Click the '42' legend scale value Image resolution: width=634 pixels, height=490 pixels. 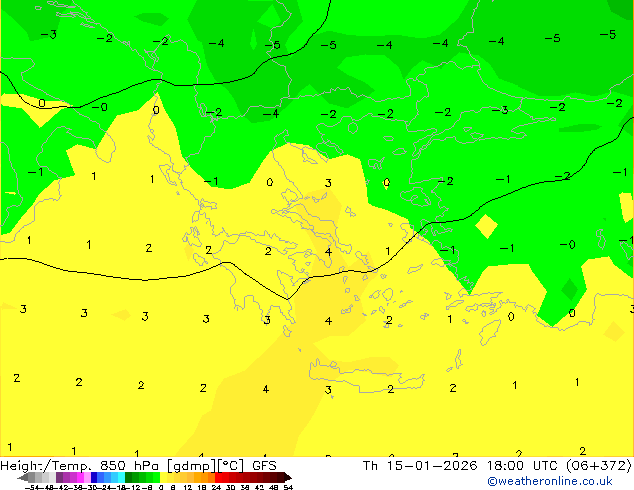(259, 487)
